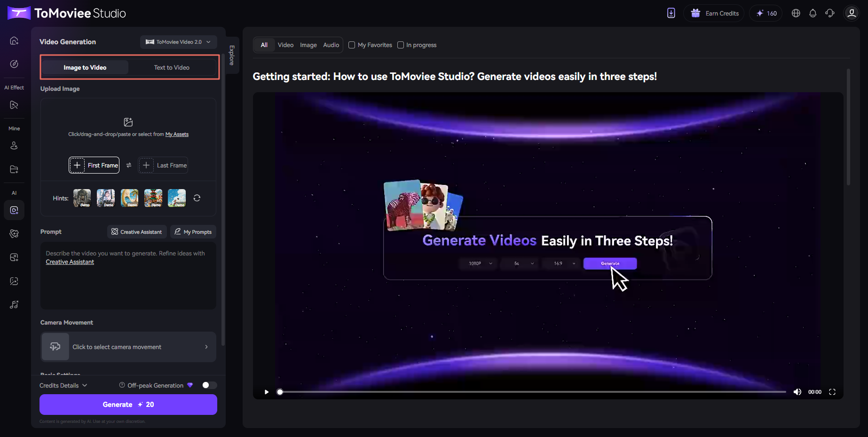The height and width of the screenshot is (437, 868).
Task: Click the notifications bell icon
Action: (x=813, y=13)
